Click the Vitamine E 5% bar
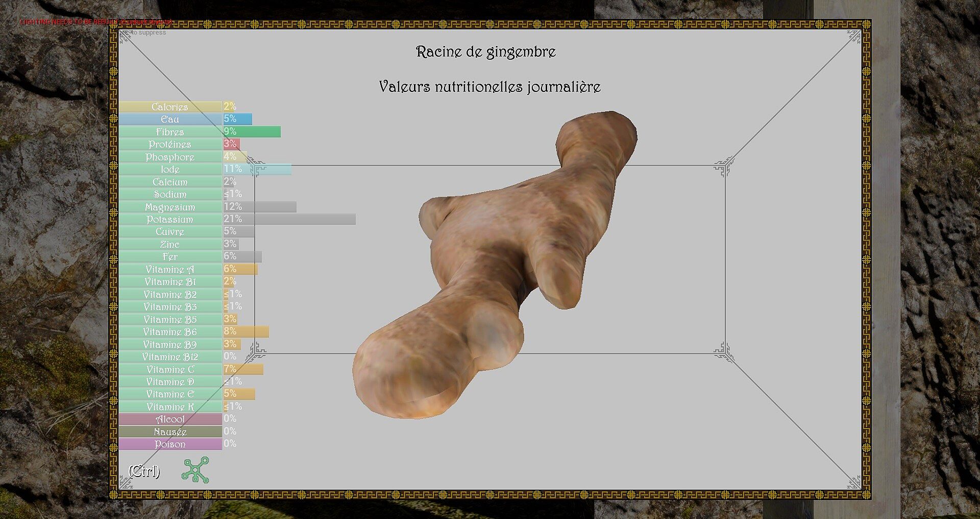980x519 pixels. 239,394
